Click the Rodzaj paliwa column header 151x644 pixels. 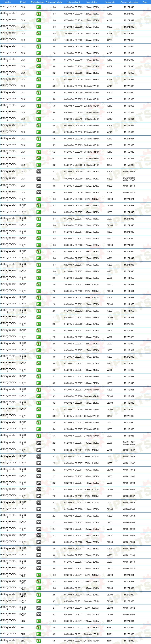[x=37, y=2]
